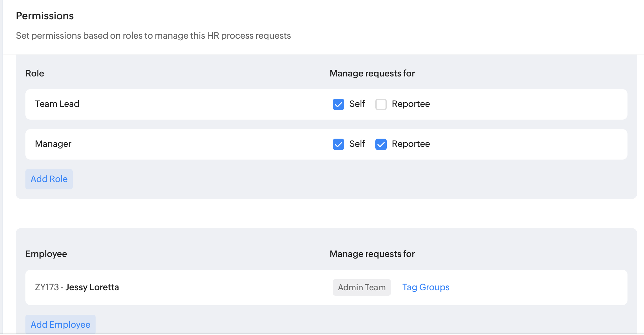Click the Employee column header

[x=46, y=254]
